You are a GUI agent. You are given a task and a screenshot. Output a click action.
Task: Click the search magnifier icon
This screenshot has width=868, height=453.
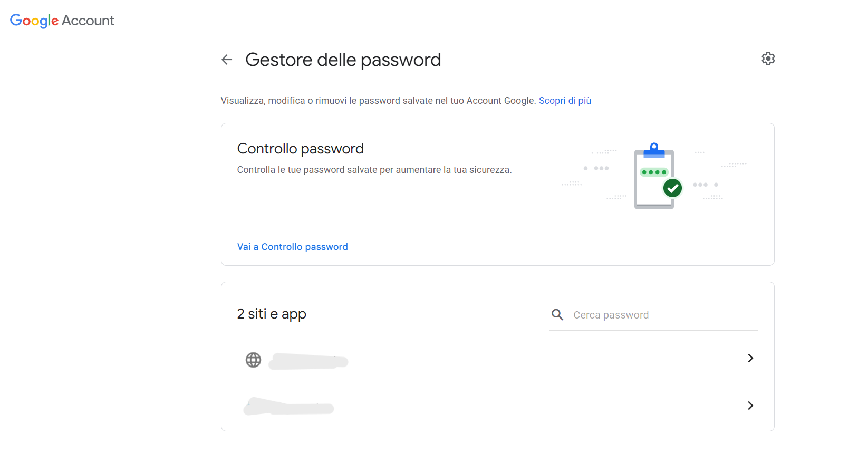557,314
